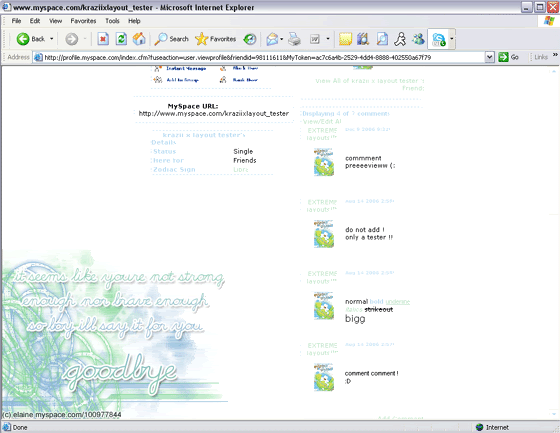
Task: Click the underline link in the comment
Action: pos(398,302)
